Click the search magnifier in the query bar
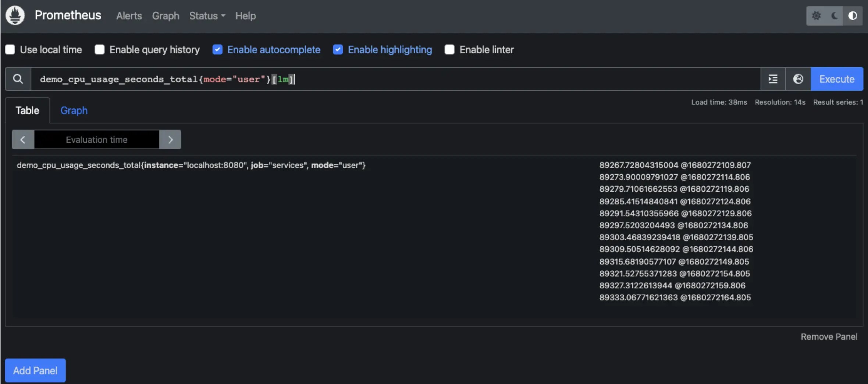The height and width of the screenshot is (384, 868). (x=18, y=79)
